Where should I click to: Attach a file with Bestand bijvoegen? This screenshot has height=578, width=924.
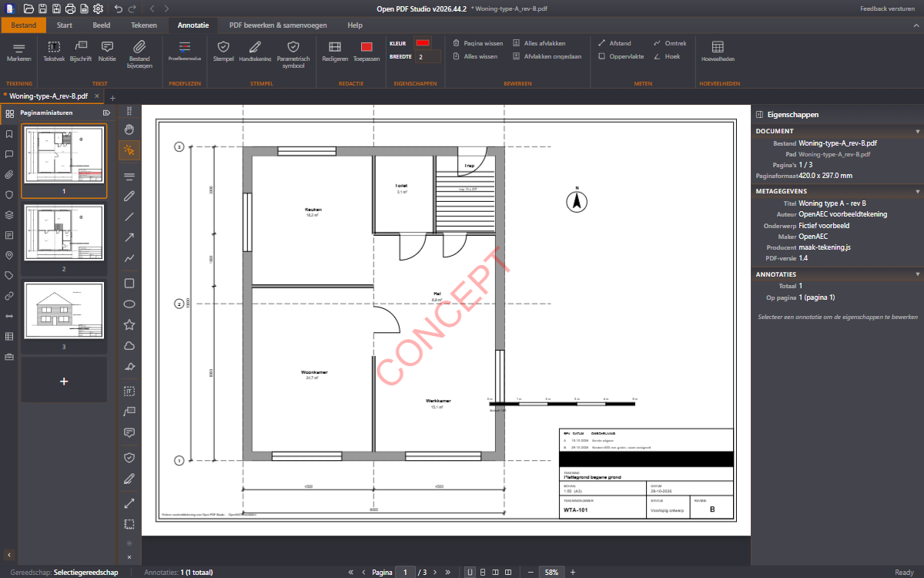coord(139,55)
